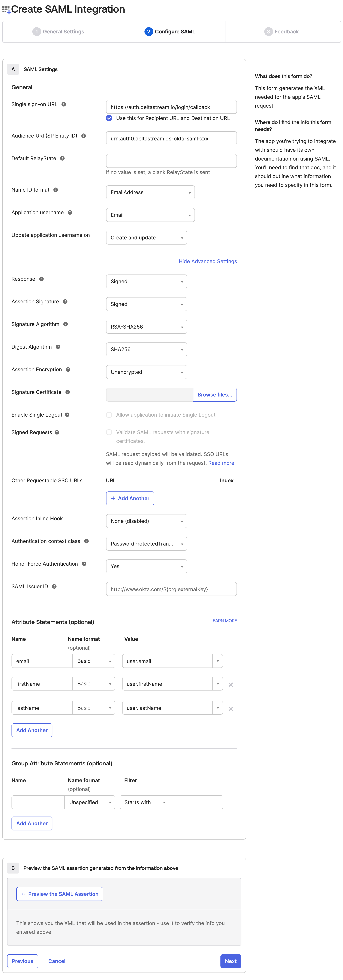Open group Name format Unspecified dropdown

(x=90, y=802)
